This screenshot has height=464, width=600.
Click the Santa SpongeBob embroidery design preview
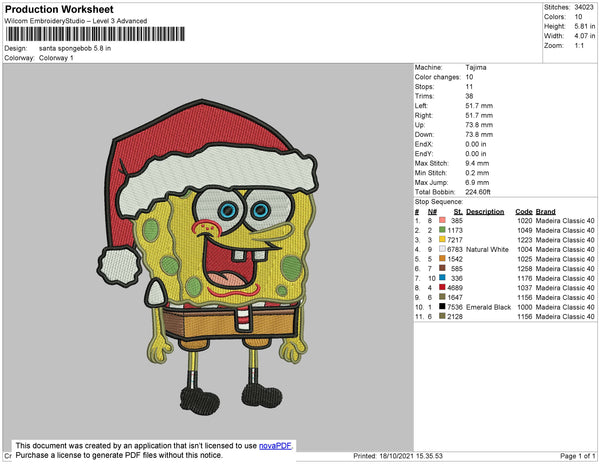(x=207, y=257)
